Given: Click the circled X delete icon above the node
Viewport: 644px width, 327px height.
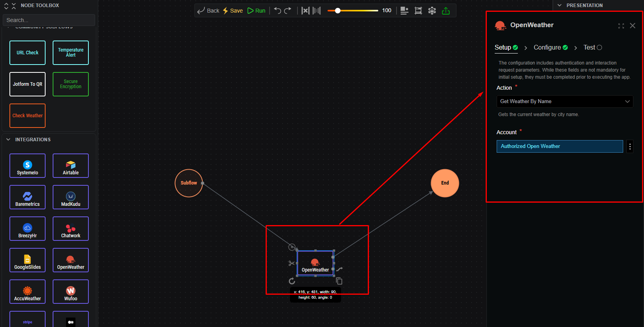Looking at the screenshot, I should pos(292,247).
